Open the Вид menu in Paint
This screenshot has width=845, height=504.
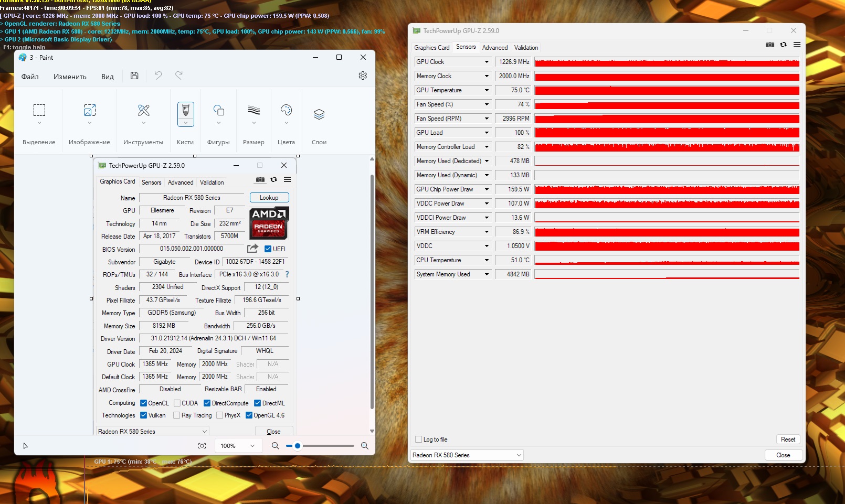pos(108,77)
